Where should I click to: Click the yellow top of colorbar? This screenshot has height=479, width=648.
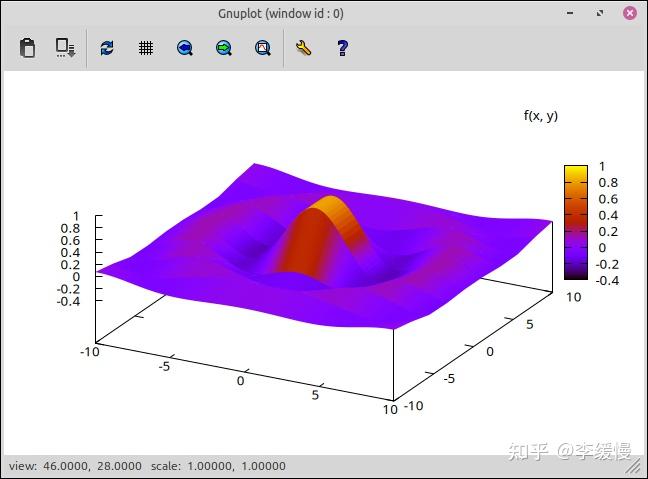pyautogui.click(x=576, y=173)
